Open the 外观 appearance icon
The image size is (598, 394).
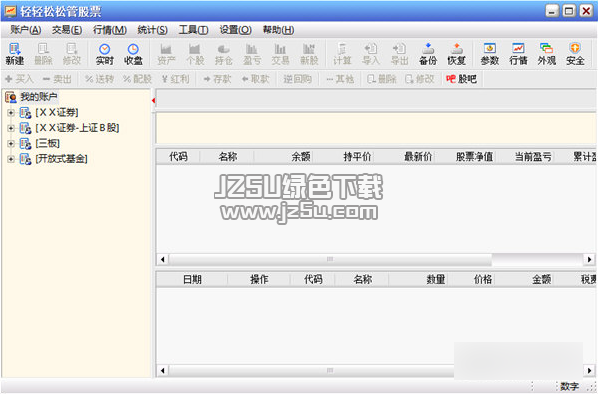(547, 54)
